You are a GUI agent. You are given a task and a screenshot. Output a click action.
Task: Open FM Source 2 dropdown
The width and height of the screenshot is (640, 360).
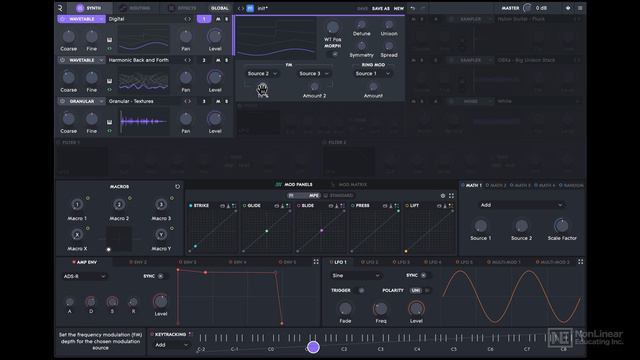click(262, 73)
